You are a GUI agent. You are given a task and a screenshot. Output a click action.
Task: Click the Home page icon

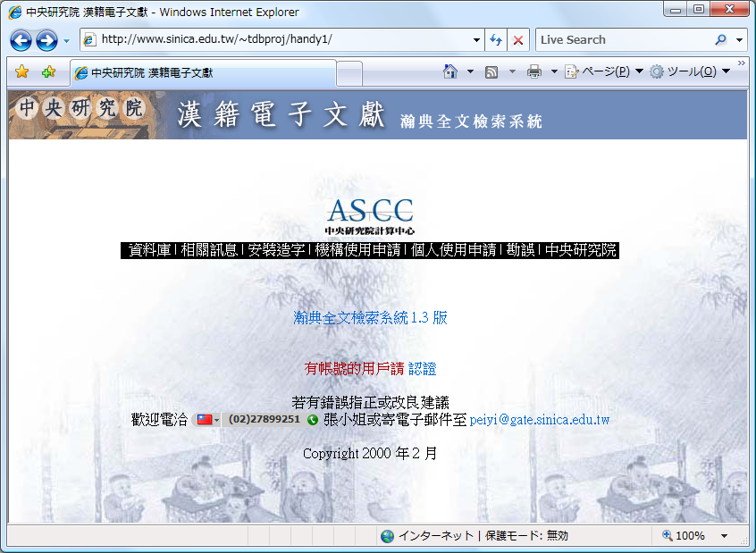450,71
